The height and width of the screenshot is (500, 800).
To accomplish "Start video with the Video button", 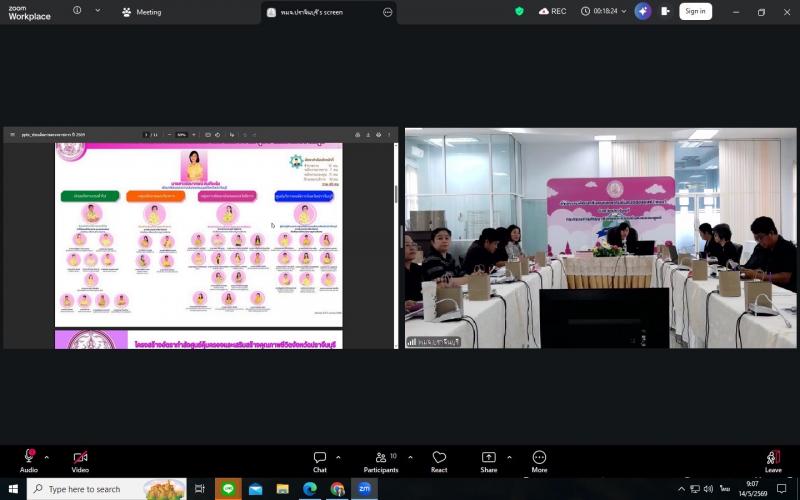I will pyautogui.click(x=80, y=460).
